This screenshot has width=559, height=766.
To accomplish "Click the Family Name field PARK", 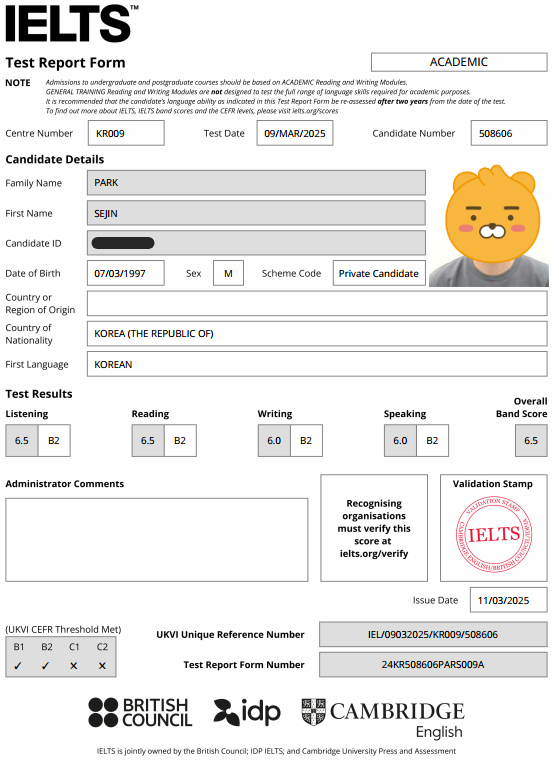I will (x=256, y=183).
